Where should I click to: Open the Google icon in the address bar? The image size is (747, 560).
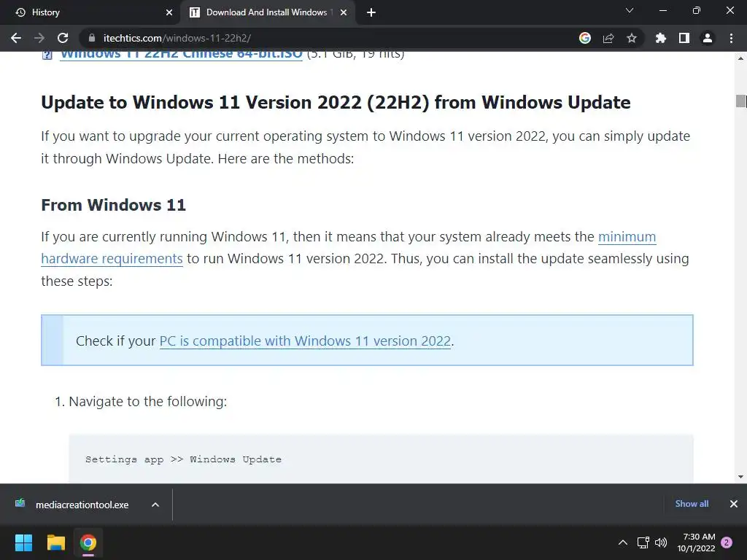tap(585, 38)
